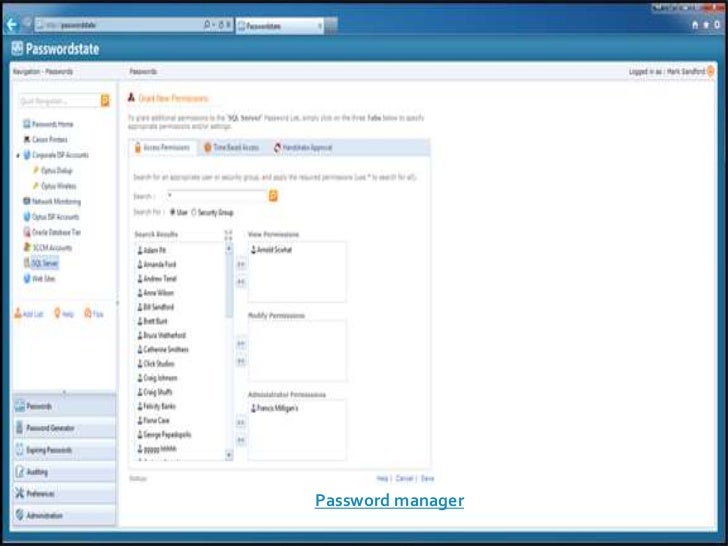Open the SCCM Accounts list
The image size is (728, 546).
48,247
